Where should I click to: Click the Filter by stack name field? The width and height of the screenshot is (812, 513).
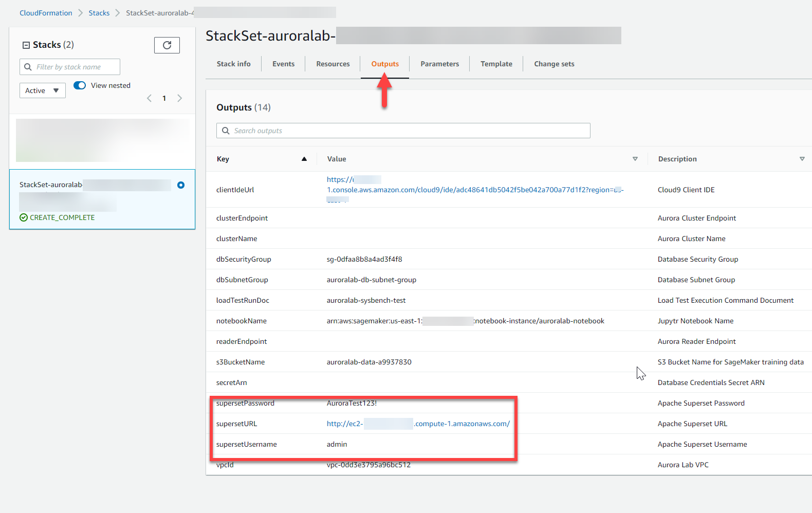70,67
